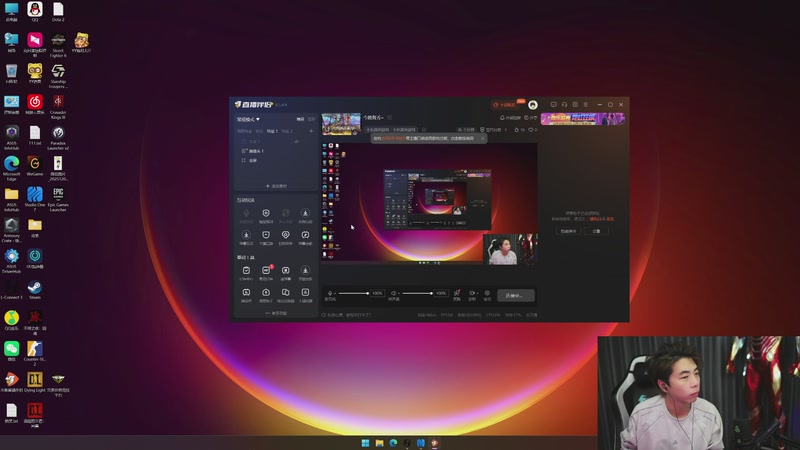
Task: Click the left button in the right panel
Action: click(x=568, y=231)
